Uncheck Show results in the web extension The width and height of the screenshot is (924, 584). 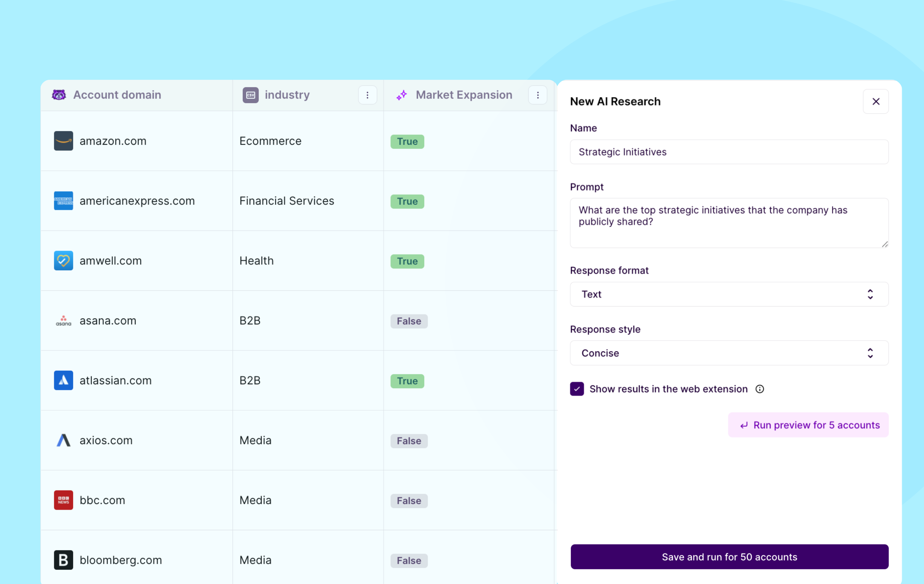(577, 389)
